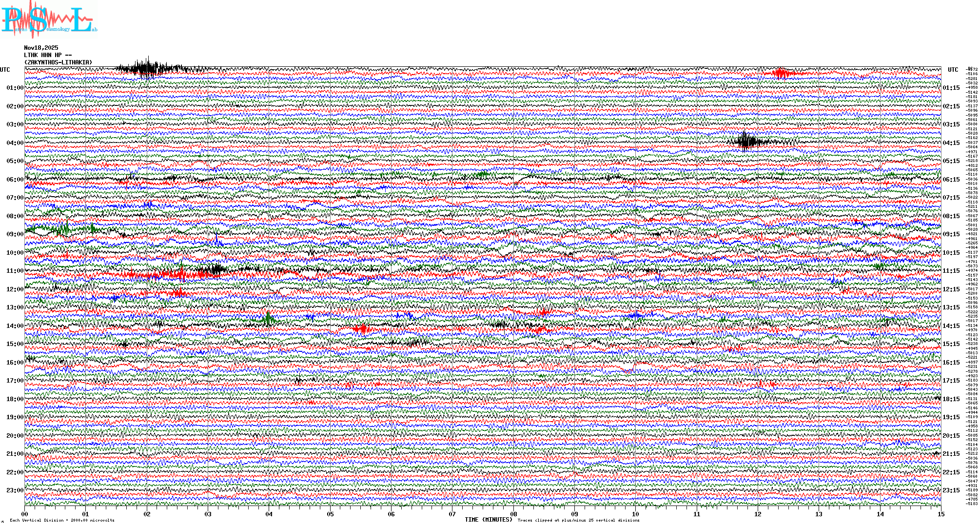Click the 18:15 time label on right

[951, 399]
